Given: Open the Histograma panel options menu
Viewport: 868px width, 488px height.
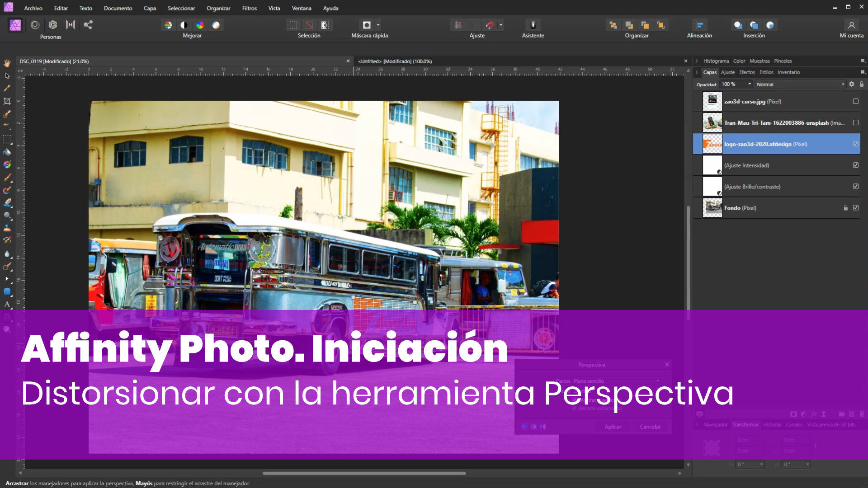Looking at the screenshot, I should tap(863, 61).
